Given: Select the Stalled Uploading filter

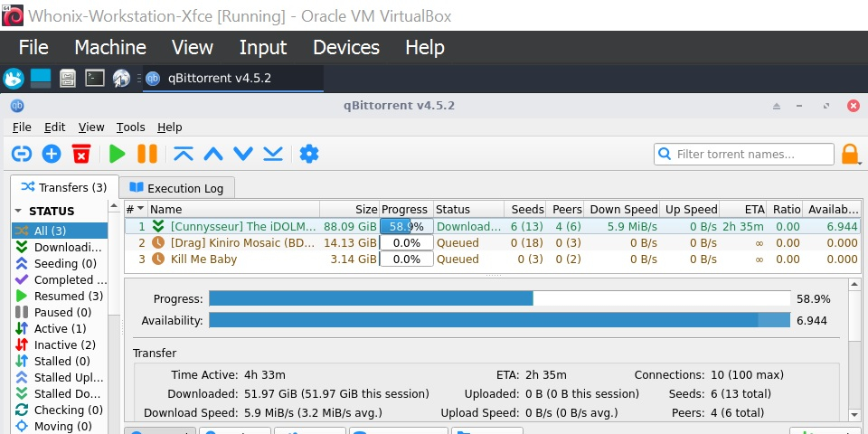Looking at the screenshot, I should (60, 378).
